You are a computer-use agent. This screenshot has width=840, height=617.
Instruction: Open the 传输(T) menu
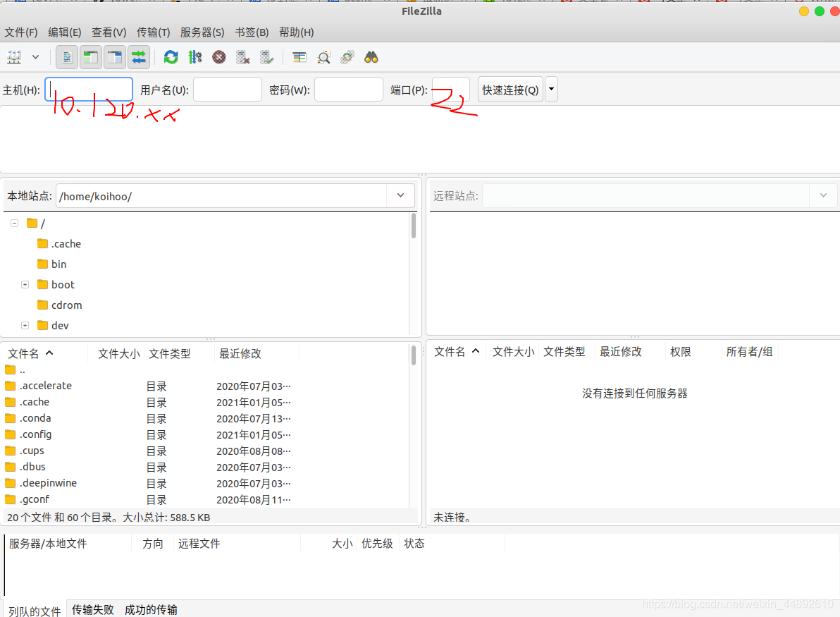pyautogui.click(x=153, y=32)
